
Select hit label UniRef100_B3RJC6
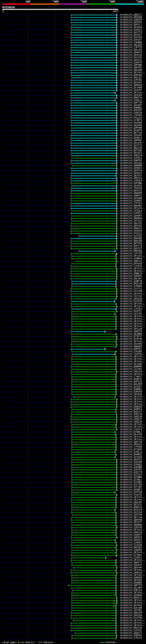[131, 590]
